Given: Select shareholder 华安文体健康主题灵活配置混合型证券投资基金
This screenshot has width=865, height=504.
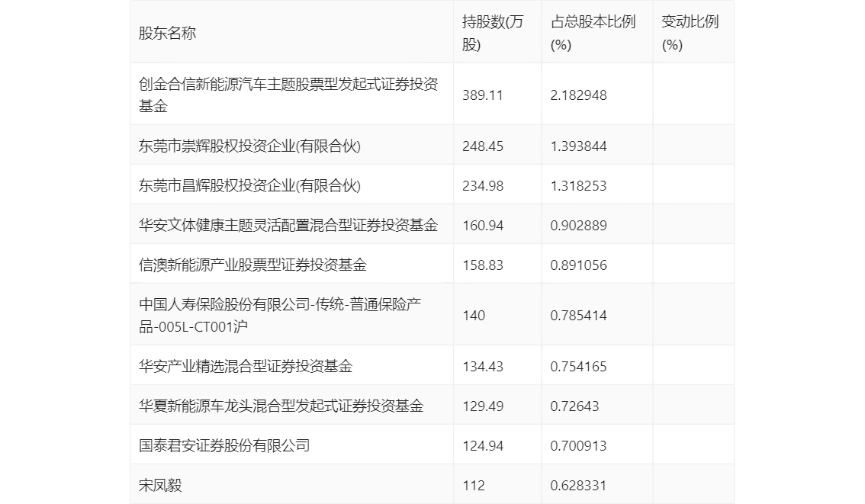Looking at the screenshot, I should coord(288,225).
